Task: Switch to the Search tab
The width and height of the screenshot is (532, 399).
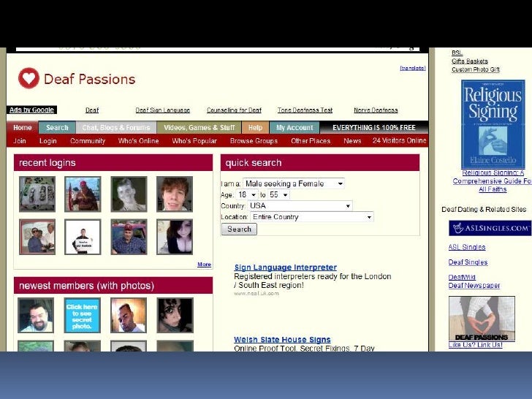Action: coord(57,128)
